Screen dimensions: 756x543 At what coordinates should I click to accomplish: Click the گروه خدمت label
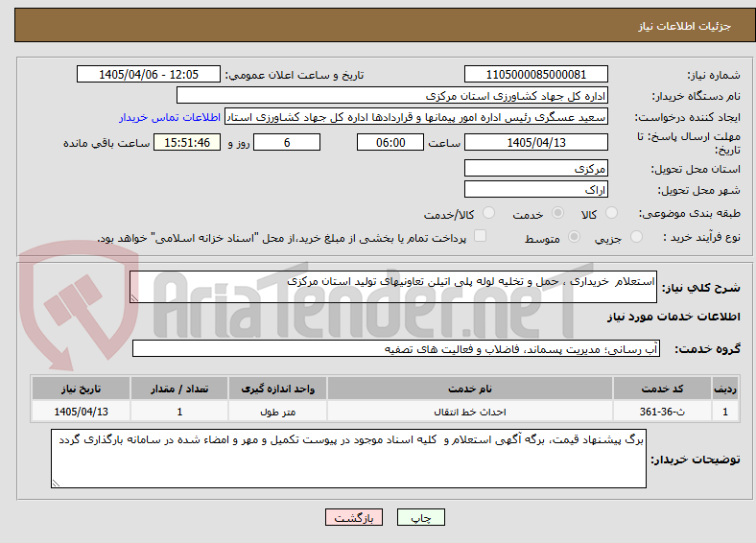707,349
